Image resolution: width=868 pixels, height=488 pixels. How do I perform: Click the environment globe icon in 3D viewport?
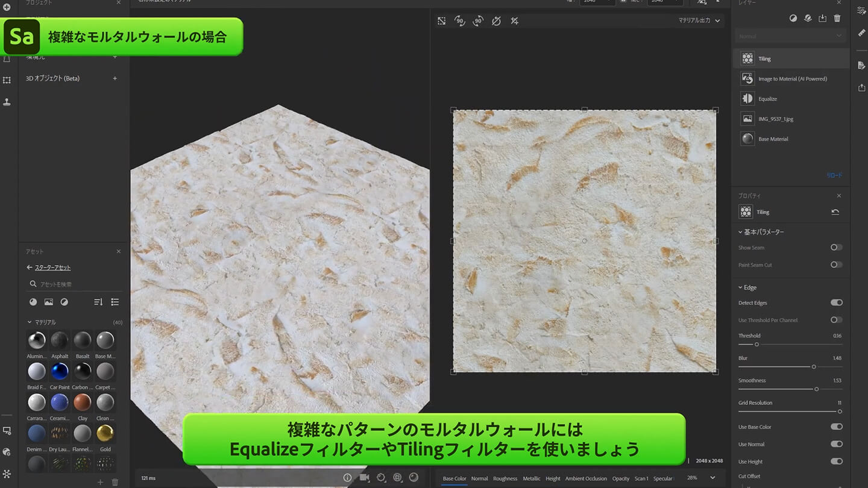397,477
